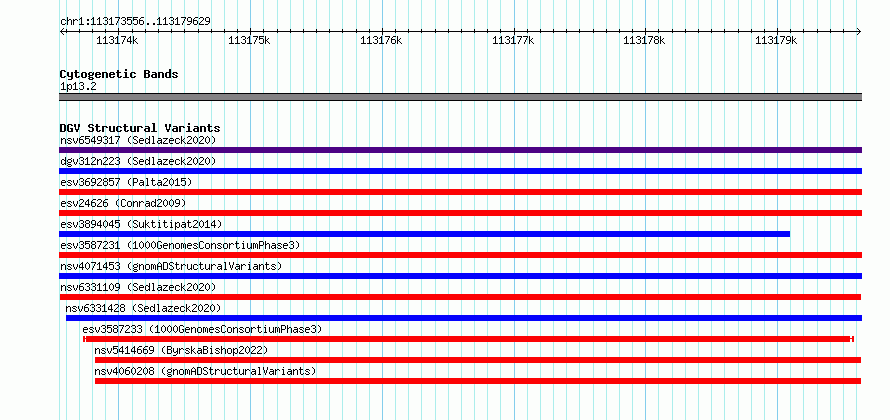Select the red nsv4060208 variant bar
The width and height of the screenshot is (890, 420).
[478, 381]
